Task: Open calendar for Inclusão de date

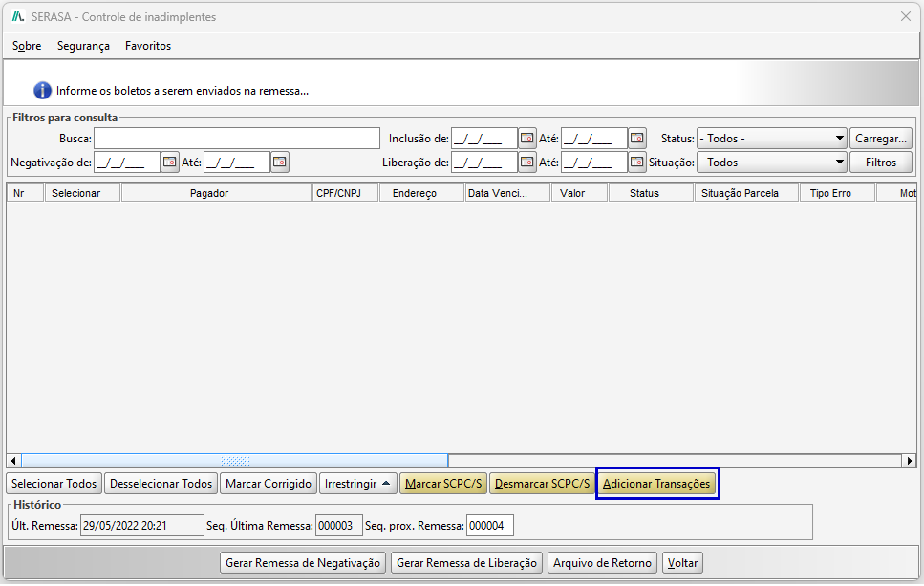Action: pyautogui.click(x=526, y=139)
